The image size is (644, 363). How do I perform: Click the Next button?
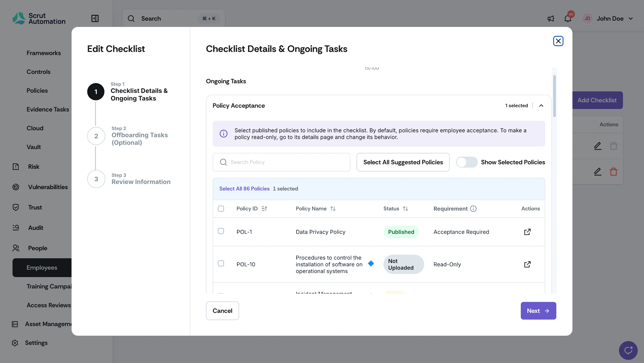point(538,311)
